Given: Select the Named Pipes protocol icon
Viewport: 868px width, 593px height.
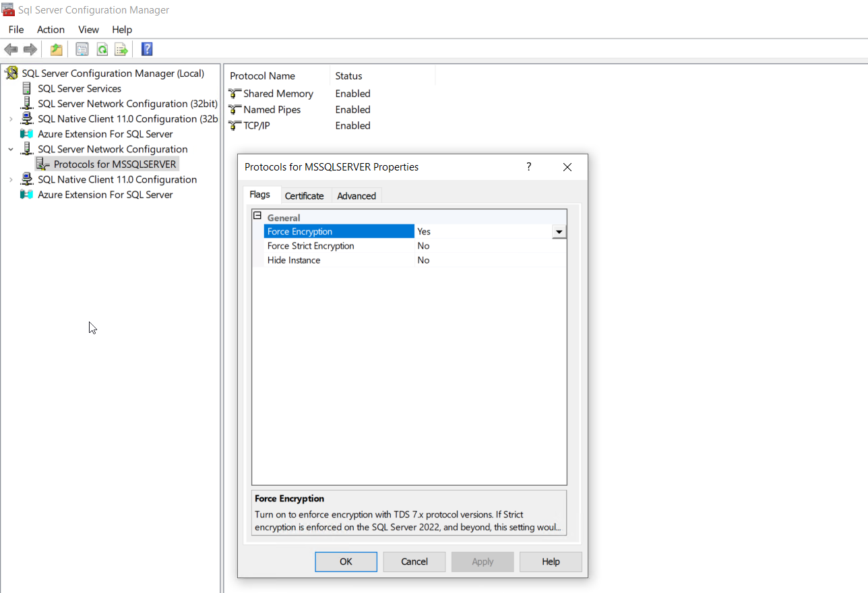Looking at the screenshot, I should 235,110.
